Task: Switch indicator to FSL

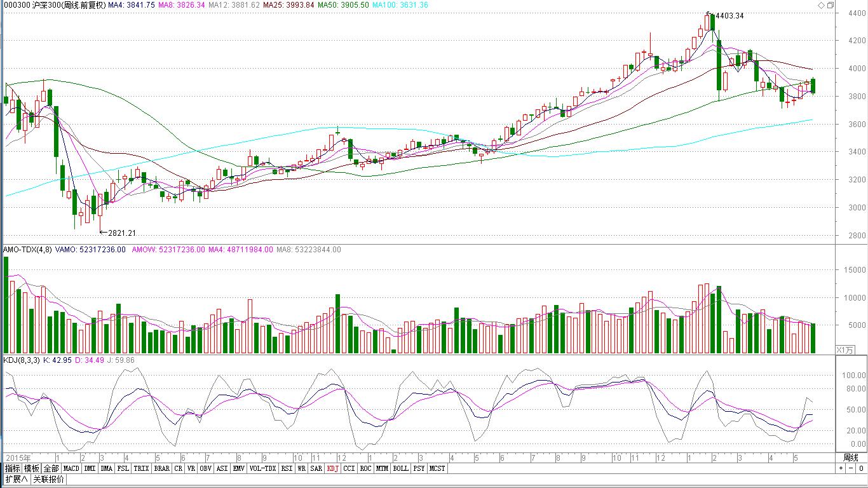Action: point(123,468)
